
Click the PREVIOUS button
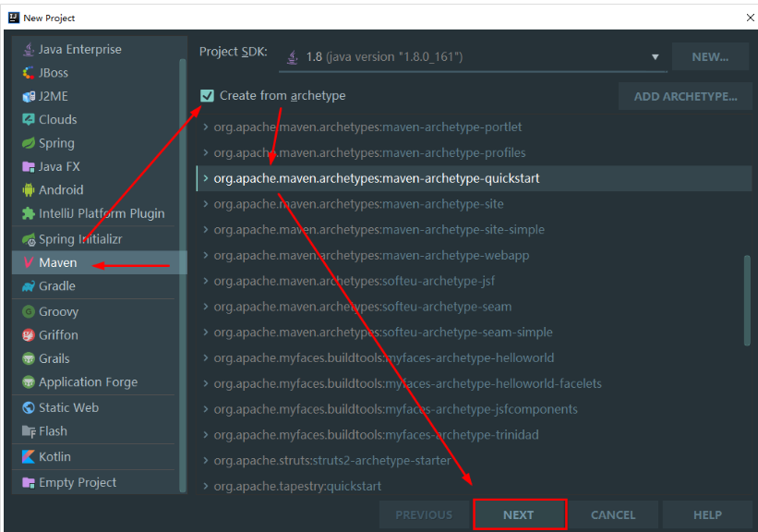pyautogui.click(x=424, y=514)
